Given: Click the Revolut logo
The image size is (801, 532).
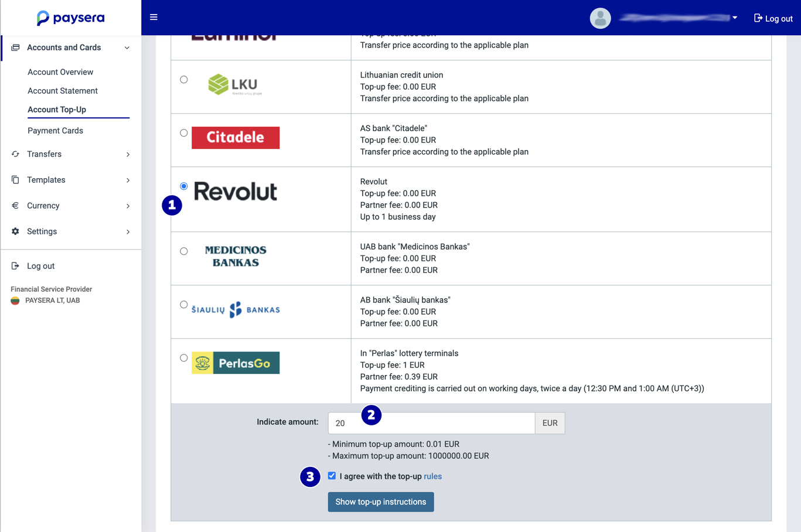Looking at the screenshot, I should coord(236,192).
